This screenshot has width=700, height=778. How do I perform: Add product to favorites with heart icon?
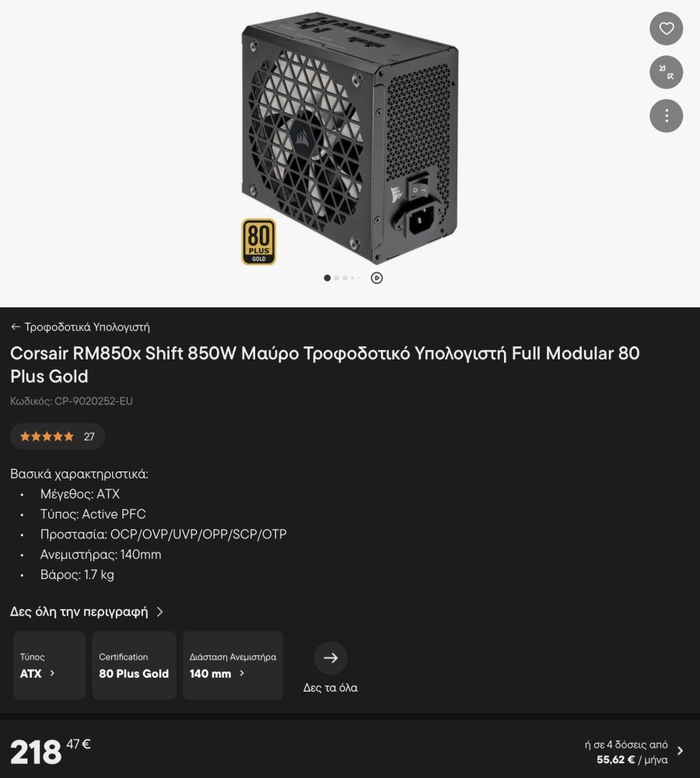click(666, 28)
